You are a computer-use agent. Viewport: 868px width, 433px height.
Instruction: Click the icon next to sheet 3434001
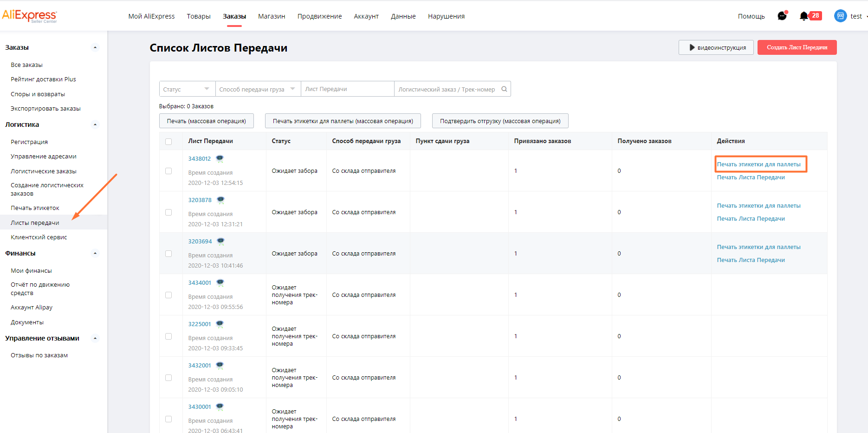tap(220, 282)
